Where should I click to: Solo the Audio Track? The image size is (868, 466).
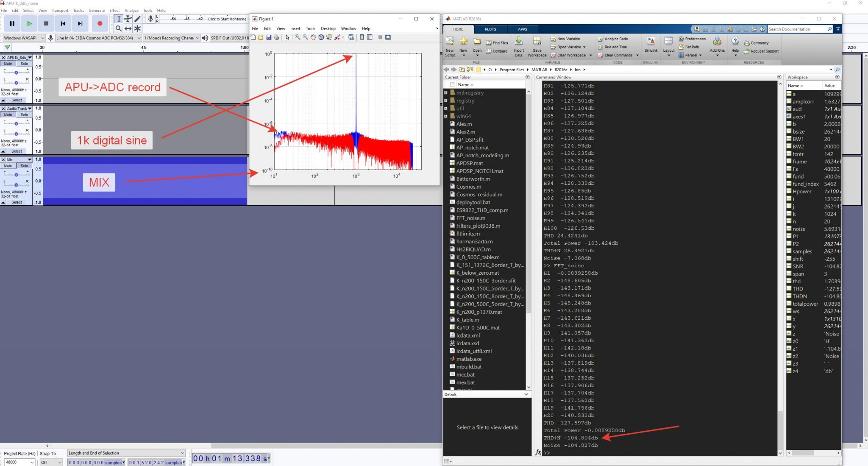[24, 115]
